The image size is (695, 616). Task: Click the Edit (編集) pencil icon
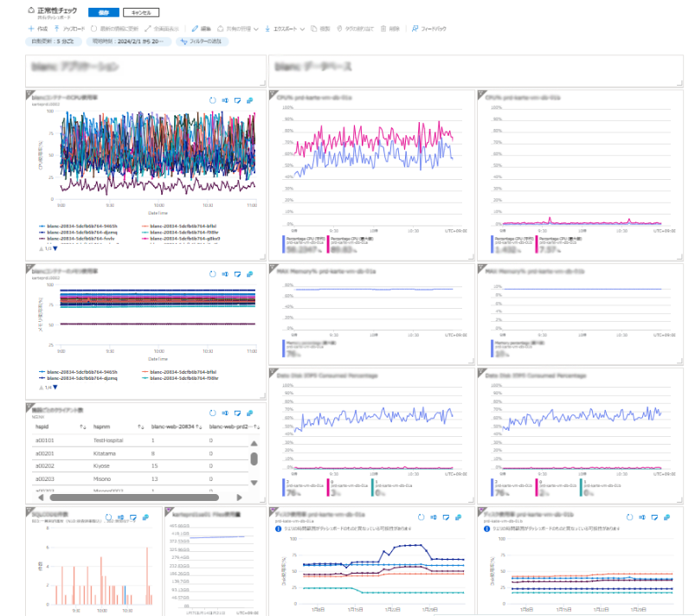(x=196, y=29)
